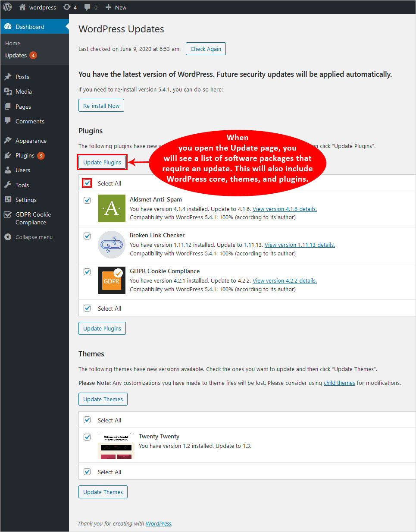This screenshot has height=532, width=416.
Task: Click the GDPR Cookie Compliance plugin icon
Action: [x=111, y=280]
